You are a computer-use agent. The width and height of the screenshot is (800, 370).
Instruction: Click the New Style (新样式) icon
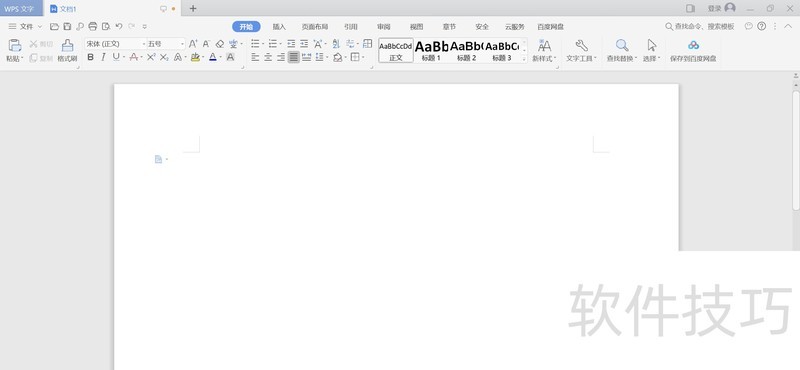544,45
